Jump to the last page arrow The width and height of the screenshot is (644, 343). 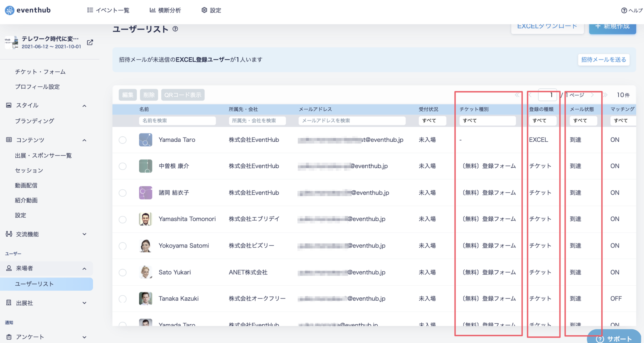[x=605, y=95]
